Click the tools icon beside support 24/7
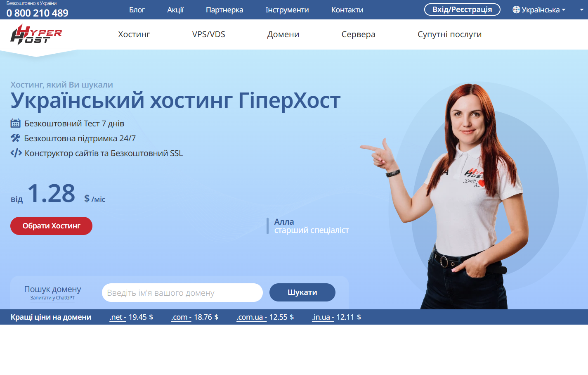This screenshot has height=375, width=588. point(15,138)
